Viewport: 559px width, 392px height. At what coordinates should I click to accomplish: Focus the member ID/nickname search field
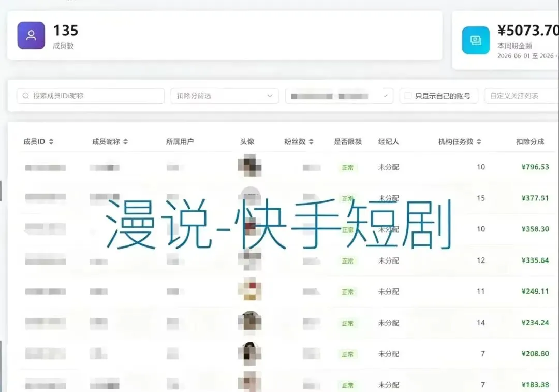[91, 96]
